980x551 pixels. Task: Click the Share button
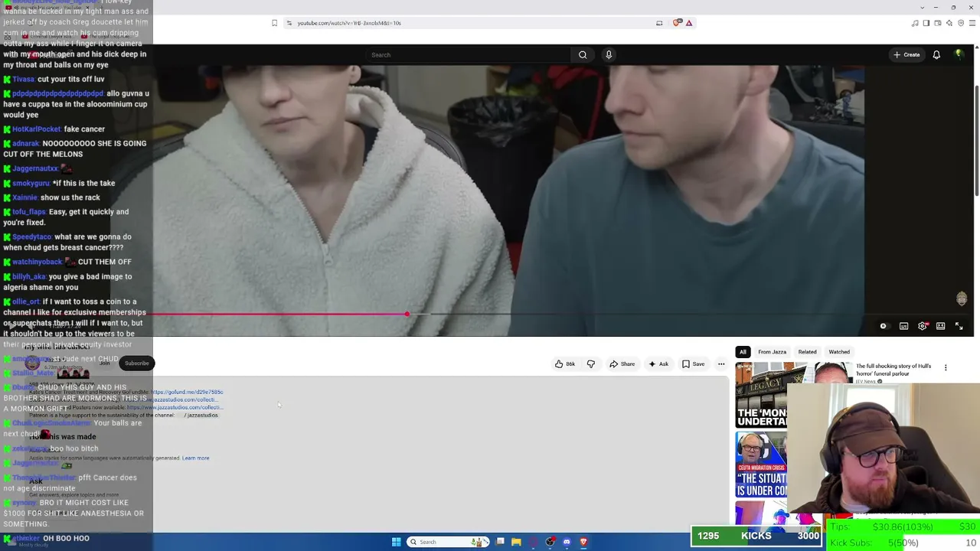pyautogui.click(x=622, y=364)
